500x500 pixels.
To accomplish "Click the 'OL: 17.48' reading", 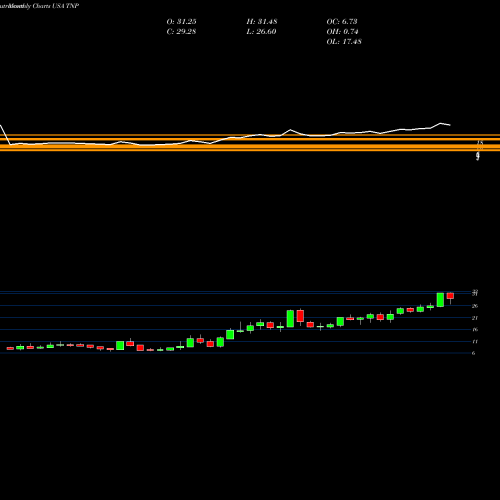I will [344, 42].
